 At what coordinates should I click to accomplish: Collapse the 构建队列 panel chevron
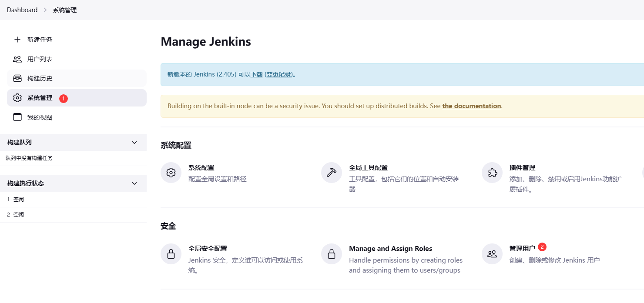point(134,143)
